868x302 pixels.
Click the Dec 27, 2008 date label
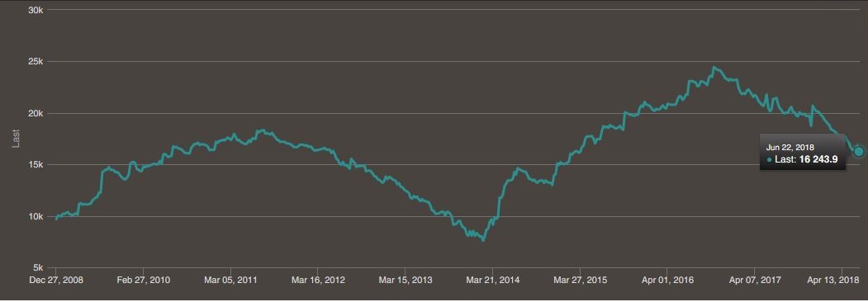[56, 280]
